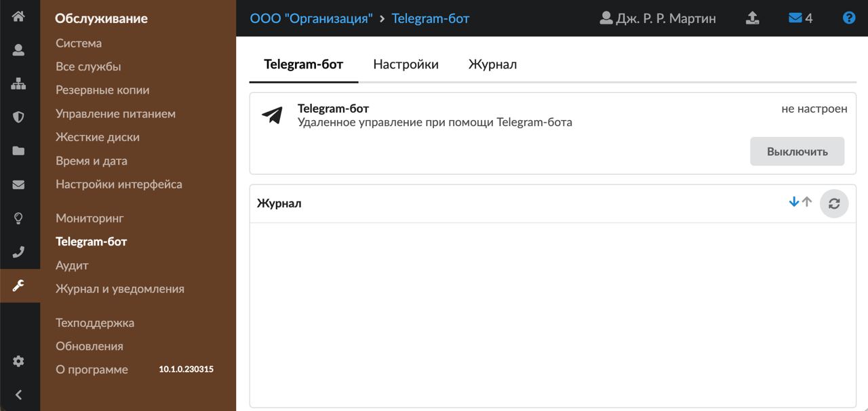
Task: Select the wrench maintenance icon
Action: coord(18,286)
